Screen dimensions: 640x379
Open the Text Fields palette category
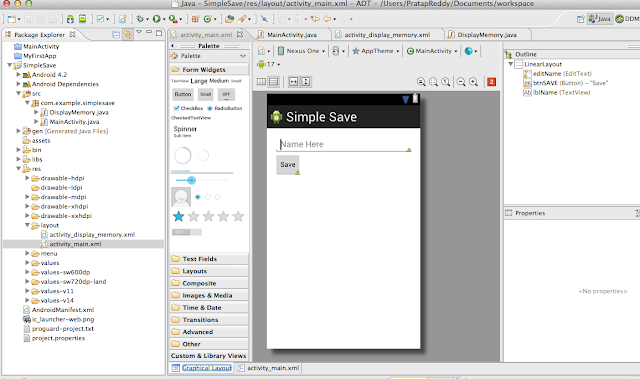[x=209, y=259]
